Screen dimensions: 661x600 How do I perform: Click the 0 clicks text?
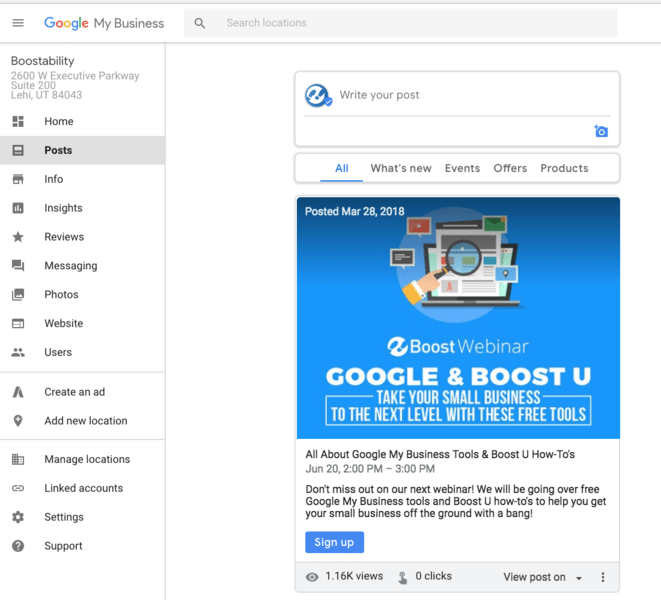[433, 576]
